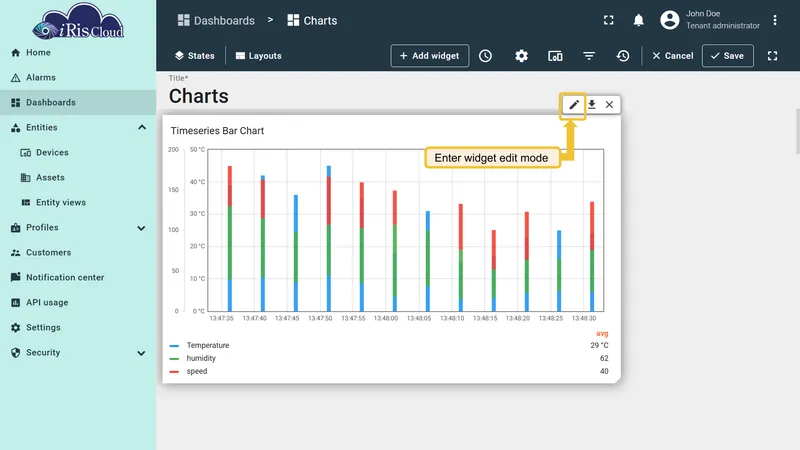Image resolution: width=800 pixels, height=450 pixels.
Task: Click the Devices icon in sidebar
Action: [x=26, y=153]
